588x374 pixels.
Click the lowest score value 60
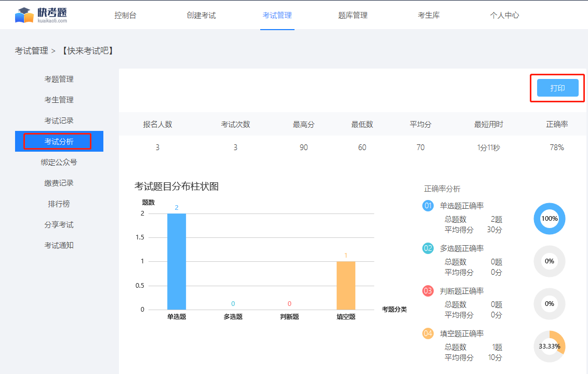click(x=362, y=148)
